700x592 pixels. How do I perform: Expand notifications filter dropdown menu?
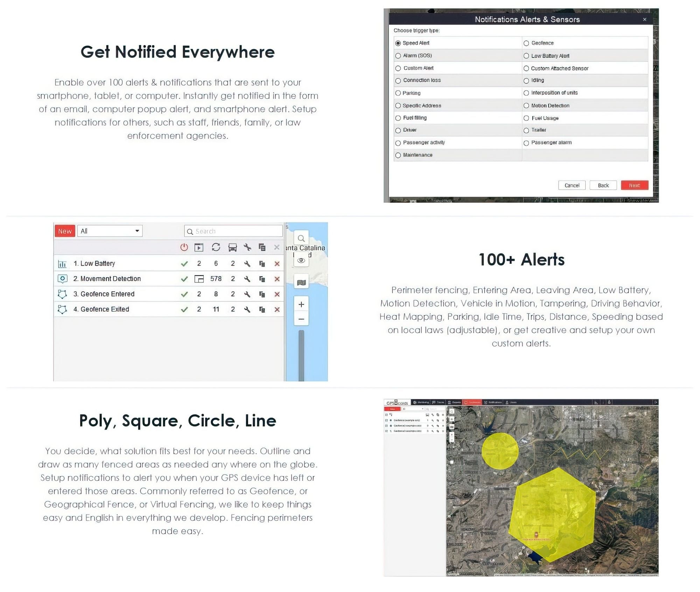pyautogui.click(x=108, y=230)
